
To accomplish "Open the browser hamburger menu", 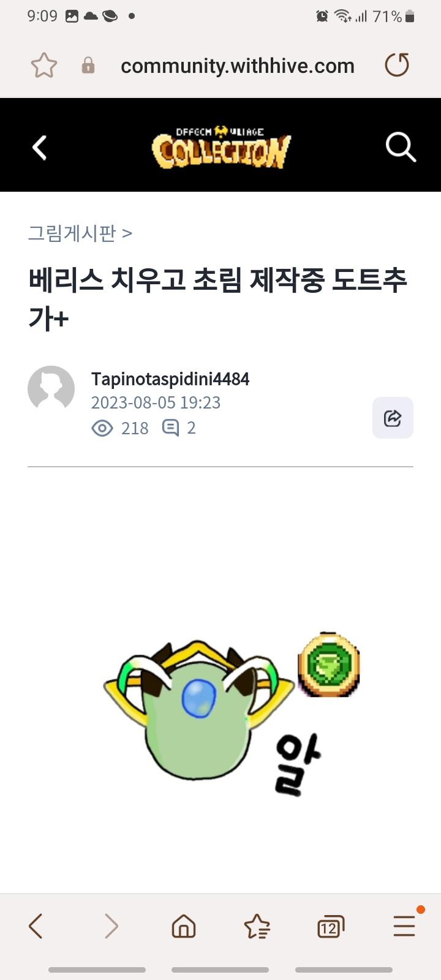I will 404,925.
